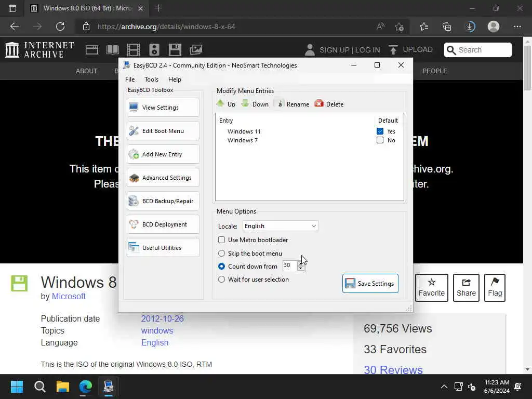Rename the selected boot entry
The image size is (532, 399).
click(x=292, y=104)
